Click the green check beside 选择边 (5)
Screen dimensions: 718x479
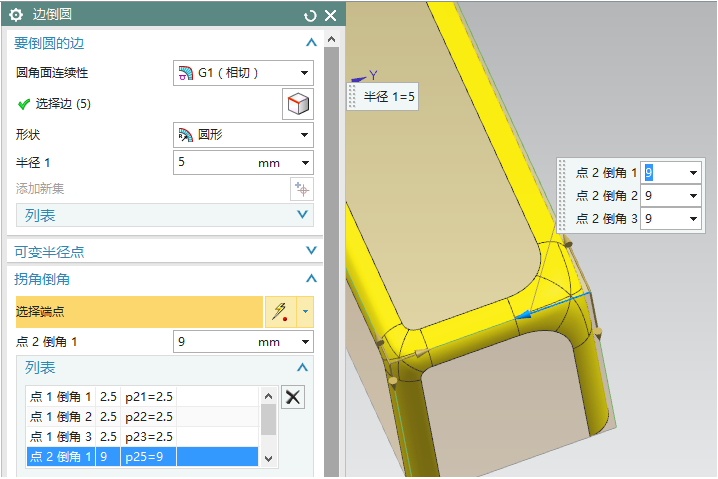point(24,104)
